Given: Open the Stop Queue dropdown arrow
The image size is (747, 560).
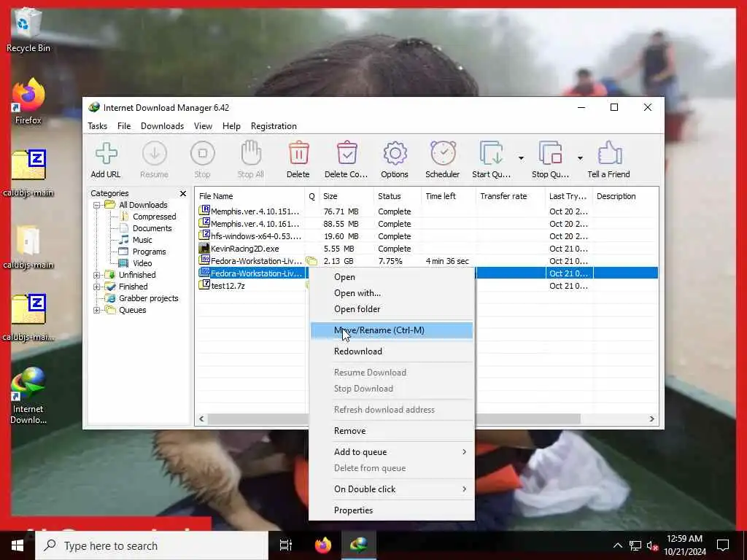Looking at the screenshot, I should [580, 158].
